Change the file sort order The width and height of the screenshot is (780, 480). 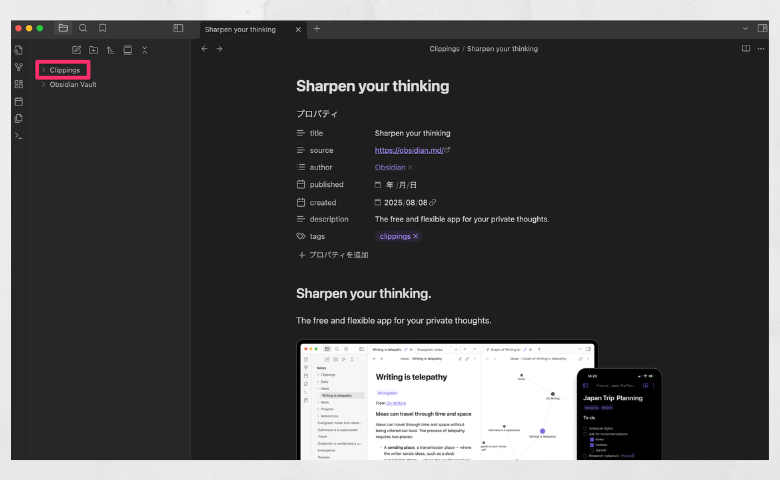pos(110,50)
